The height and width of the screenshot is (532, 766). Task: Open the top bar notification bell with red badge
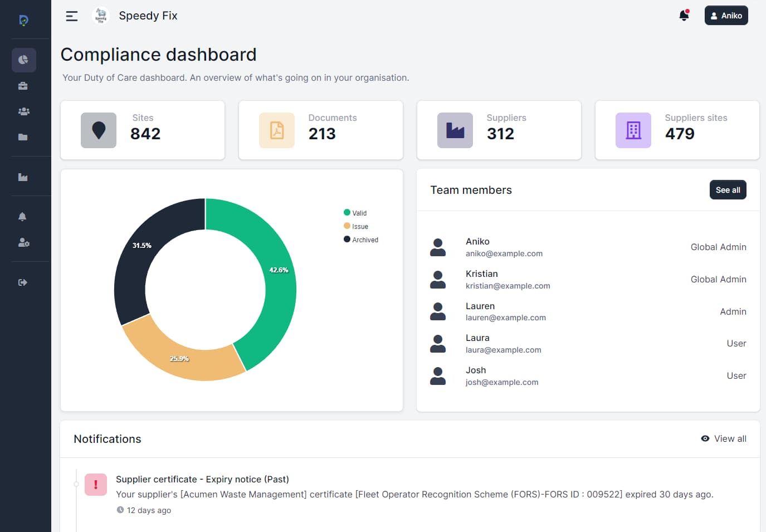pyautogui.click(x=684, y=15)
